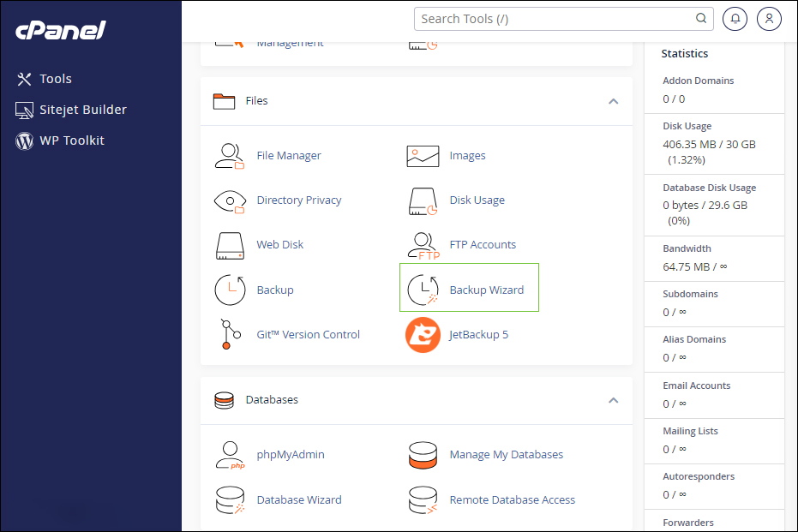
Task: Click the Subdomains statistic label
Action: 690,294
